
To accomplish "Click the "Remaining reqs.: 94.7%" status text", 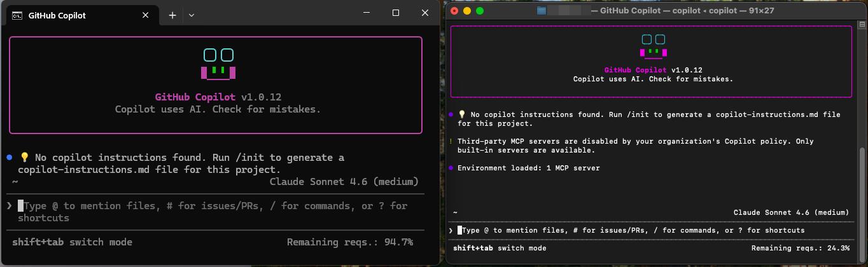I will pyautogui.click(x=349, y=242).
